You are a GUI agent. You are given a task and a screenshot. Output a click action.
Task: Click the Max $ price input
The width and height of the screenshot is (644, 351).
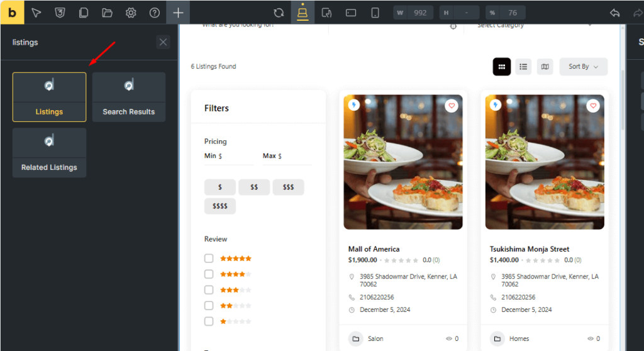[287, 157]
